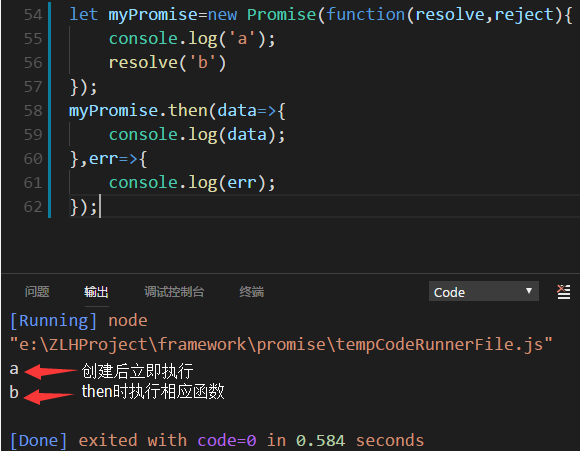Click line number 61 in gutter
The width and height of the screenshot is (580, 451).
(x=33, y=183)
